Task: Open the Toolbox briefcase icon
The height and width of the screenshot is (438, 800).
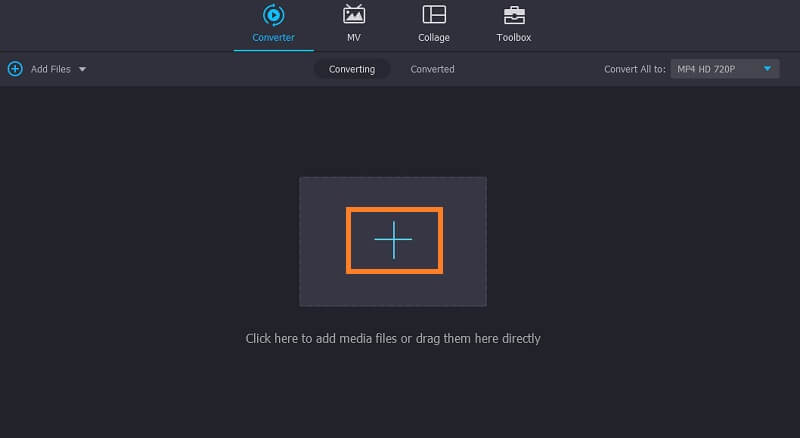Action: click(x=513, y=15)
